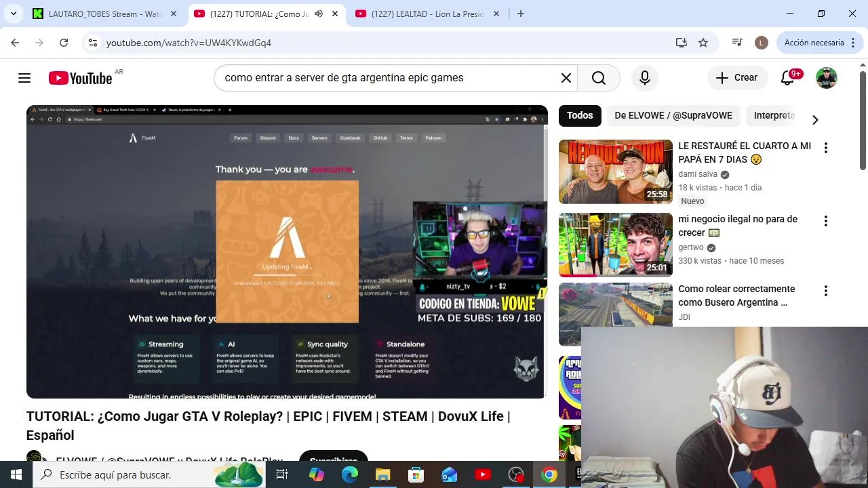Show more filter chips with right arrow
Viewport: 868px width, 488px height.
815,120
